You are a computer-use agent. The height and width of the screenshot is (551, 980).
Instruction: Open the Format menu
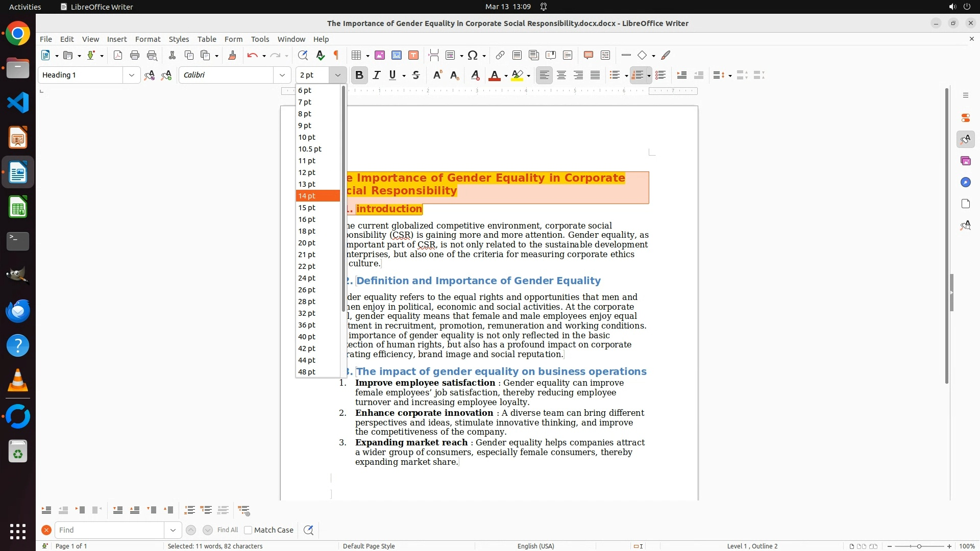(148, 39)
